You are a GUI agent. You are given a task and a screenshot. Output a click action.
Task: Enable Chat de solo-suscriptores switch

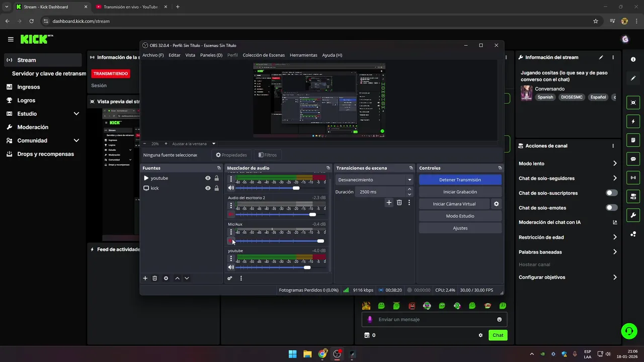click(612, 193)
